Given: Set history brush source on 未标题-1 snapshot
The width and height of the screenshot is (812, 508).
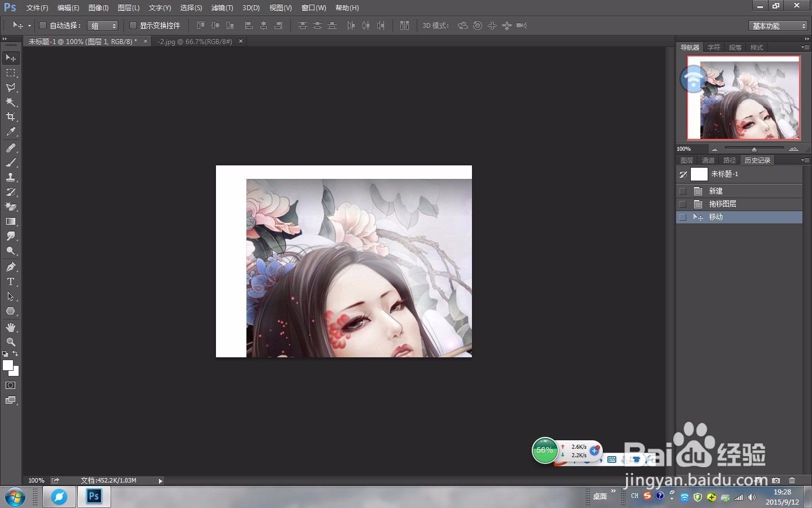Looking at the screenshot, I should [x=683, y=174].
